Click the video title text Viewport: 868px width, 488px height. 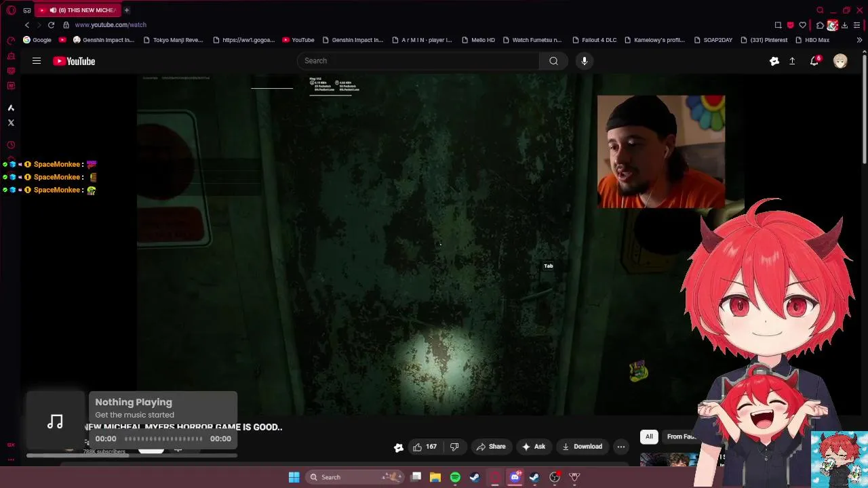(183, 427)
